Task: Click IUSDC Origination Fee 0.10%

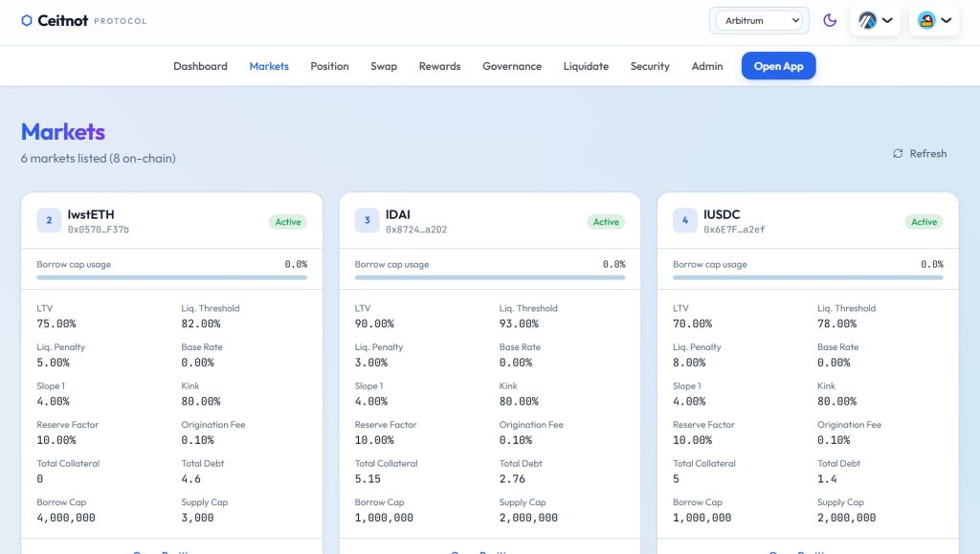Action: point(834,440)
